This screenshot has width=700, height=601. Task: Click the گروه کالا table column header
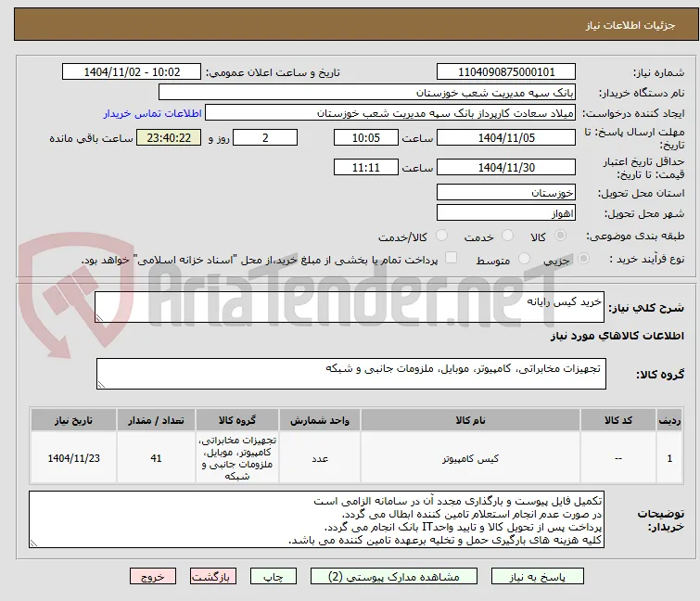(237, 420)
